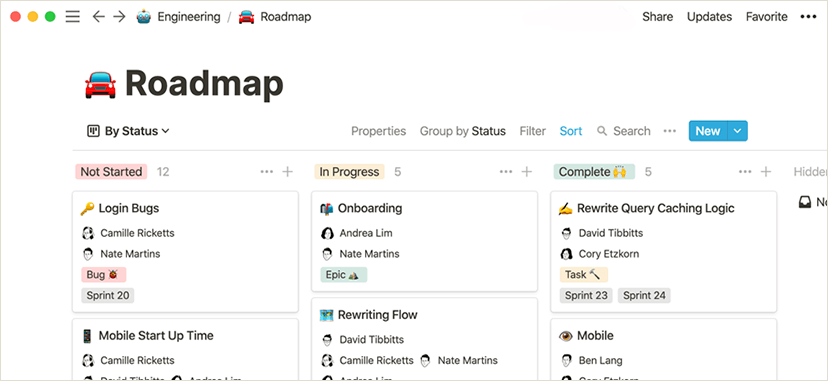828x381 pixels.
Task: Click the map icon on Rewriting Flow
Action: (x=327, y=315)
